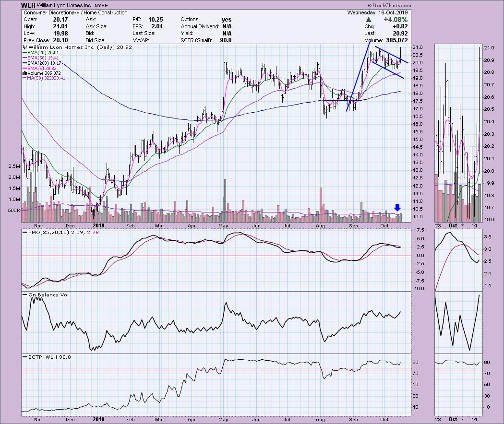This screenshot has width=504, height=424.
Task: Click the 19.6 price label in zoom panel
Action: click(489, 220)
